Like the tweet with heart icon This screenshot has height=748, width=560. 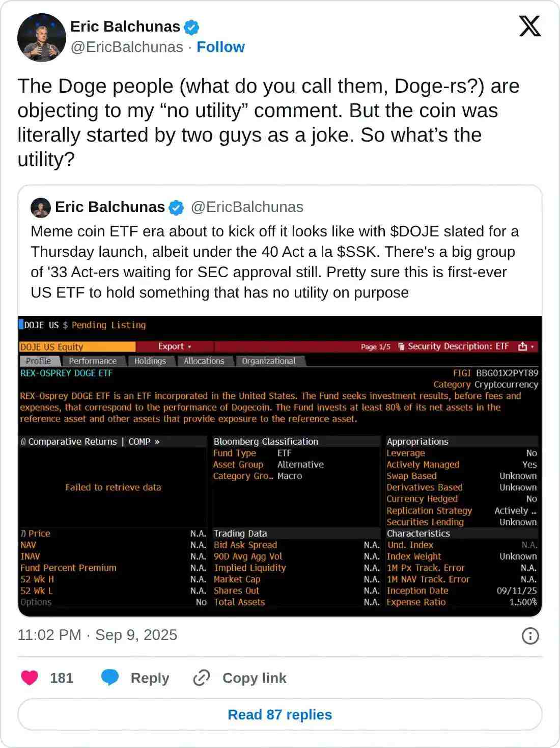click(30, 678)
